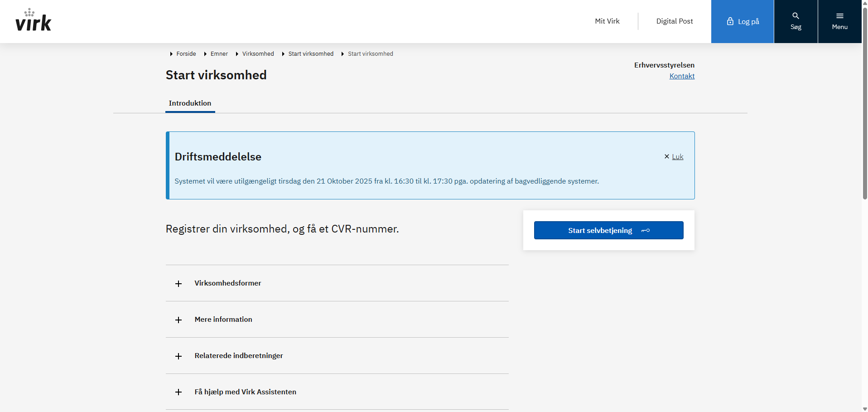The image size is (868, 412).
Task: Open Digital Post in the top navigation
Action: pos(674,21)
